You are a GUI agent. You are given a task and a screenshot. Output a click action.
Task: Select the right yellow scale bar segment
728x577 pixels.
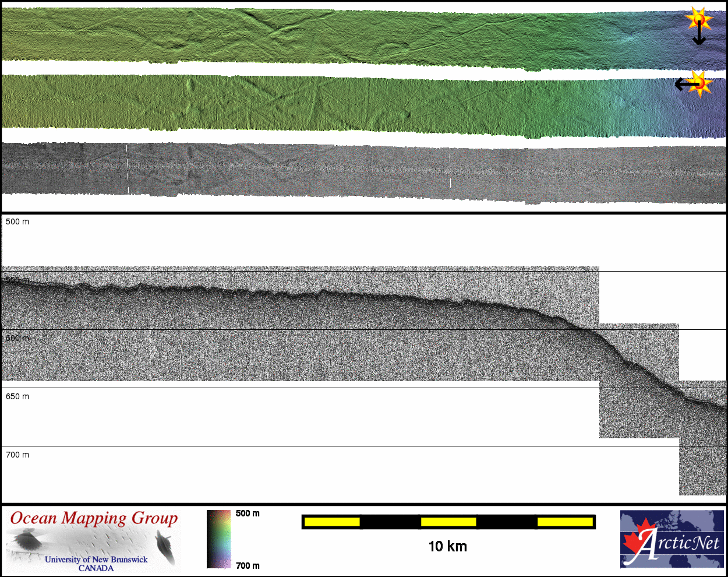tap(565, 522)
